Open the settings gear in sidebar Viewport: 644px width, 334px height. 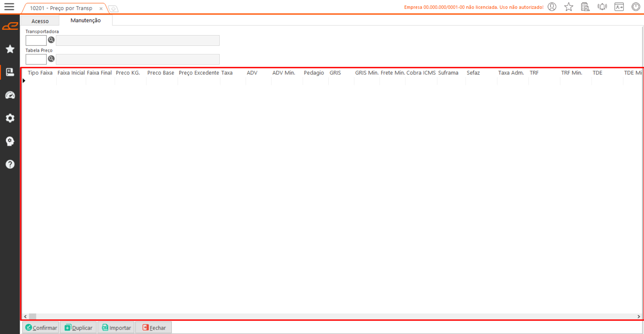10,118
